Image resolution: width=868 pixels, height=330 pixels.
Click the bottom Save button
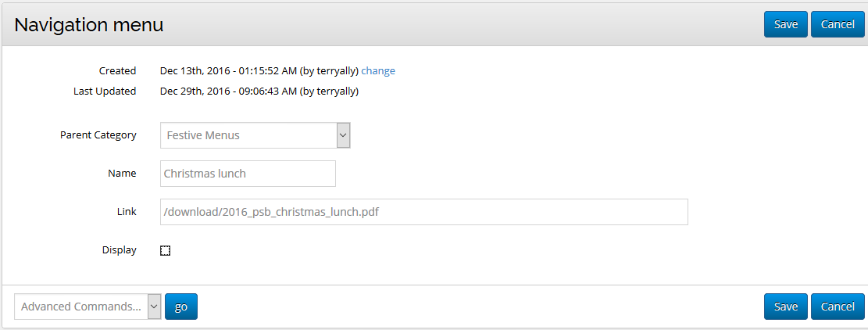pyautogui.click(x=785, y=307)
